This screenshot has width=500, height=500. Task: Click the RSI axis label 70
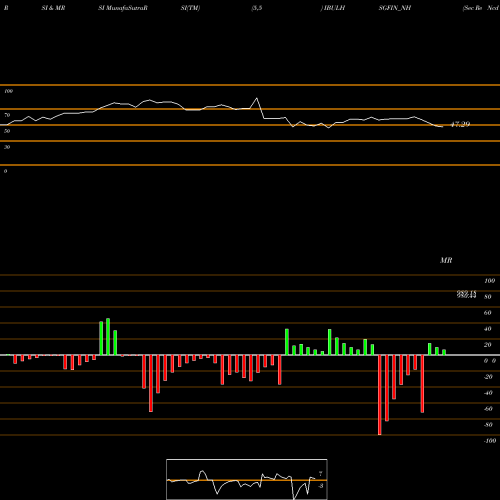pos(7,115)
